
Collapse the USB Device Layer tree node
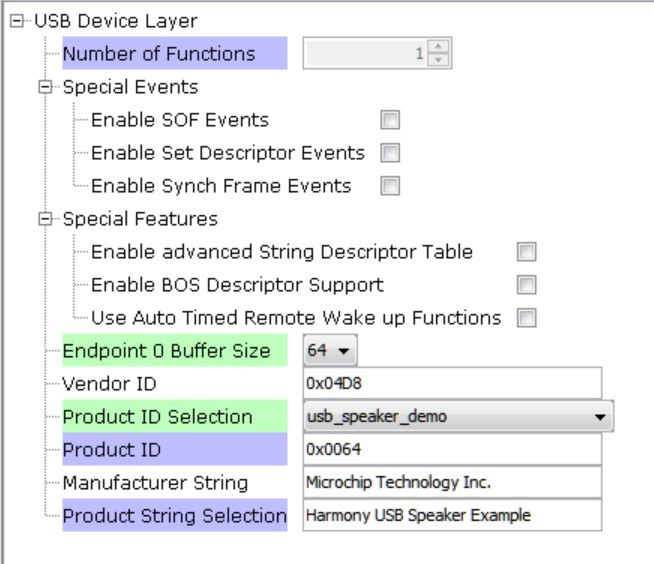pos(16,21)
